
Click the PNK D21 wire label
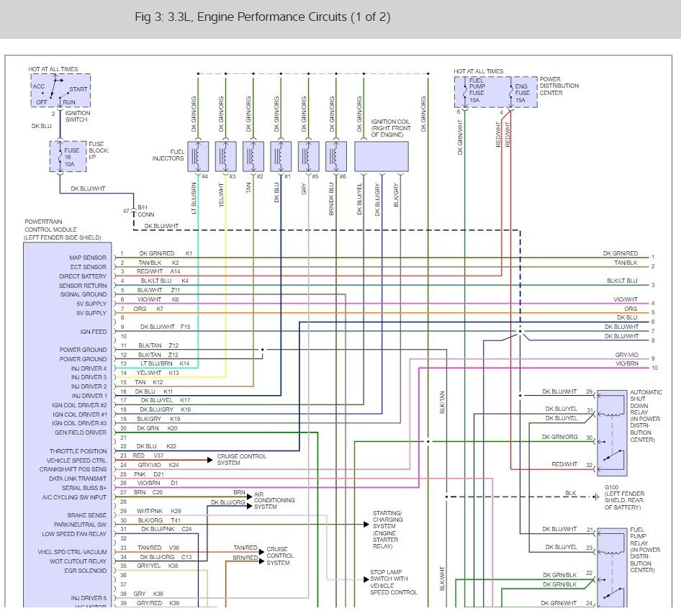(x=148, y=474)
